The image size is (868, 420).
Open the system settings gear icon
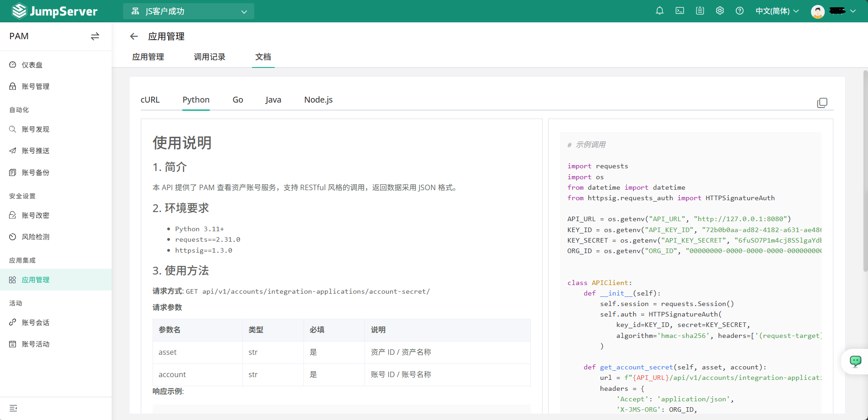(720, 11)
